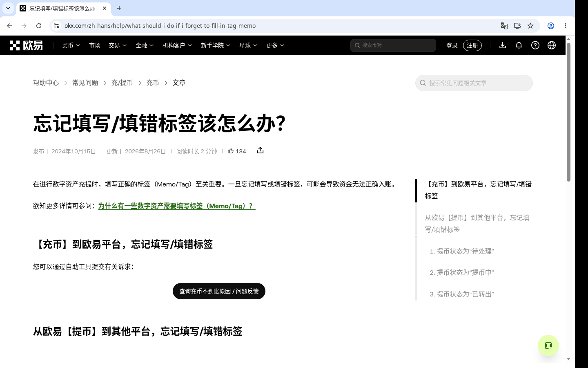
Task: Click the OKX 欧易 logo
Action: (x=26, y=45)
